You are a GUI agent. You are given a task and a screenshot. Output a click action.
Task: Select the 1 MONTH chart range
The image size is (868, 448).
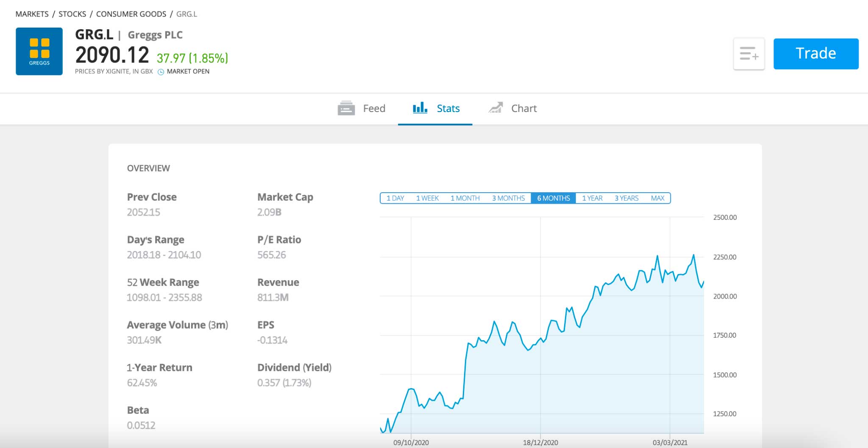click(465, 198)
